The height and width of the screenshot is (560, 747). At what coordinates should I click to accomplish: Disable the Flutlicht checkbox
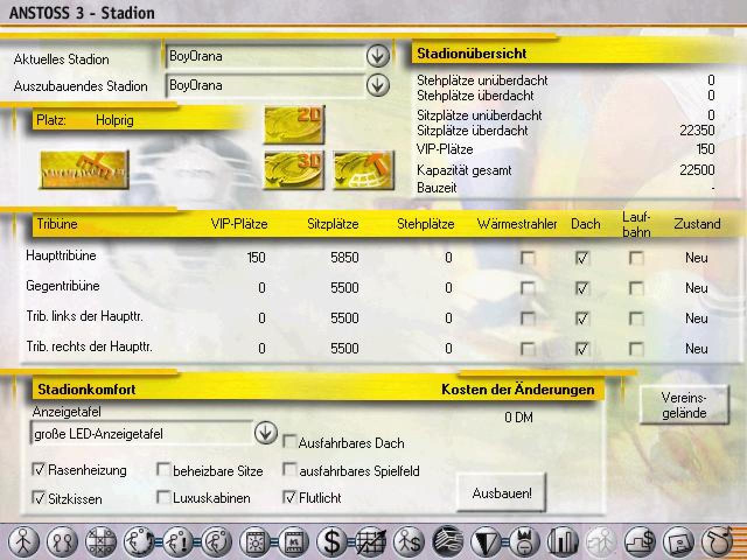click(x=289, y=497)
